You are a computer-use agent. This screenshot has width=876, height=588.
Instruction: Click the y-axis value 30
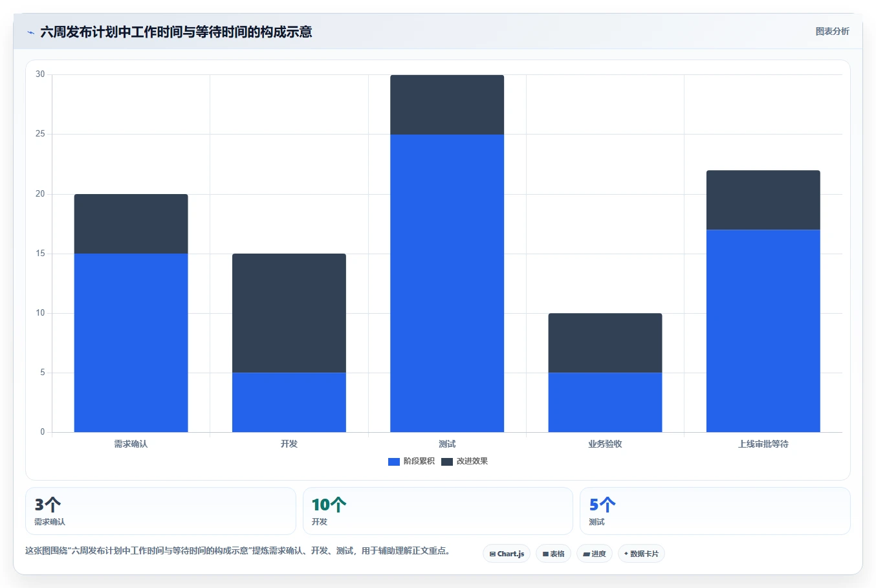[40, 74]
